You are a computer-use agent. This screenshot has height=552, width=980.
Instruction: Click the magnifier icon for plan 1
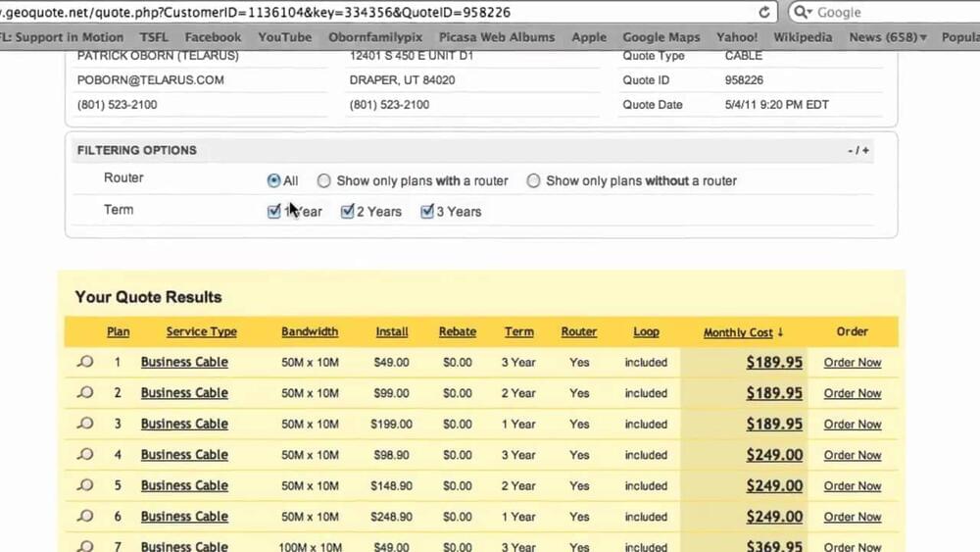pos(85,363)
